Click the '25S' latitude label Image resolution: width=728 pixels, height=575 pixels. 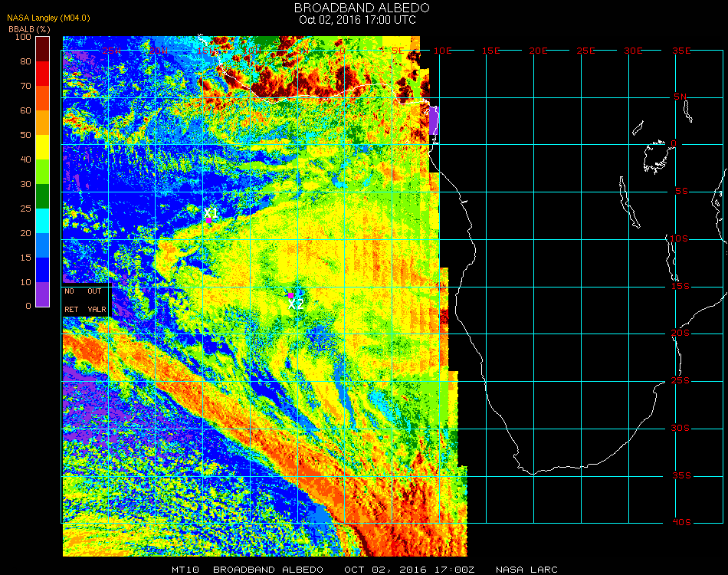coord(680,381)
